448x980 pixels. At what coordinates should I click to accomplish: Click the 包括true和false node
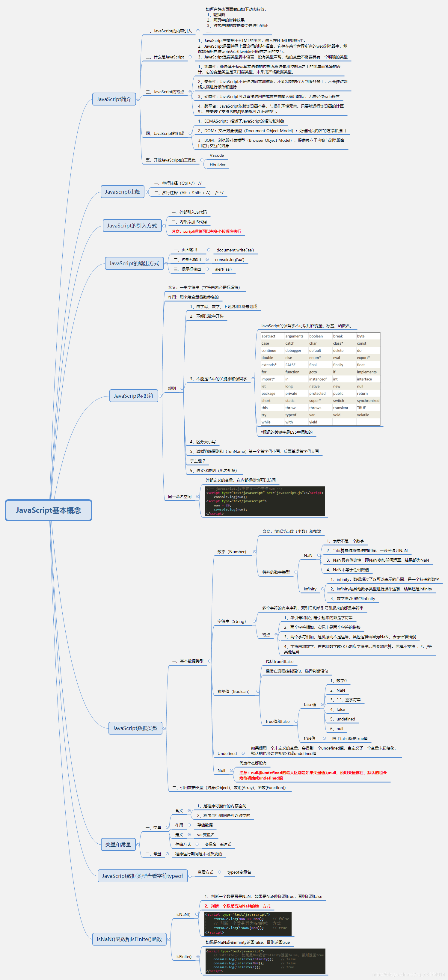pos(280,662)
